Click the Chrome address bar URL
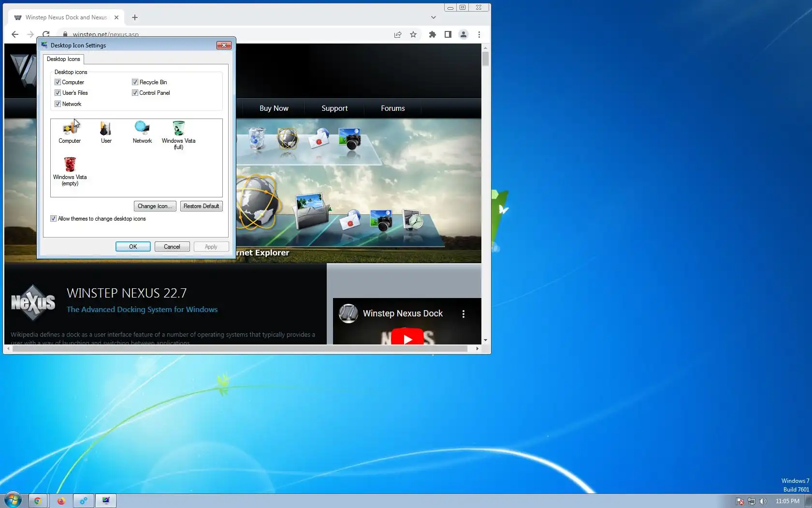812x508 pixels. pos(105,34)
